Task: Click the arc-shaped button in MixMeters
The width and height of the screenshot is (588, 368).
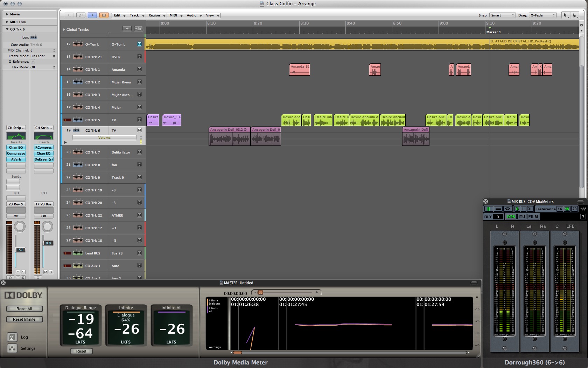Action: point(508,209)
